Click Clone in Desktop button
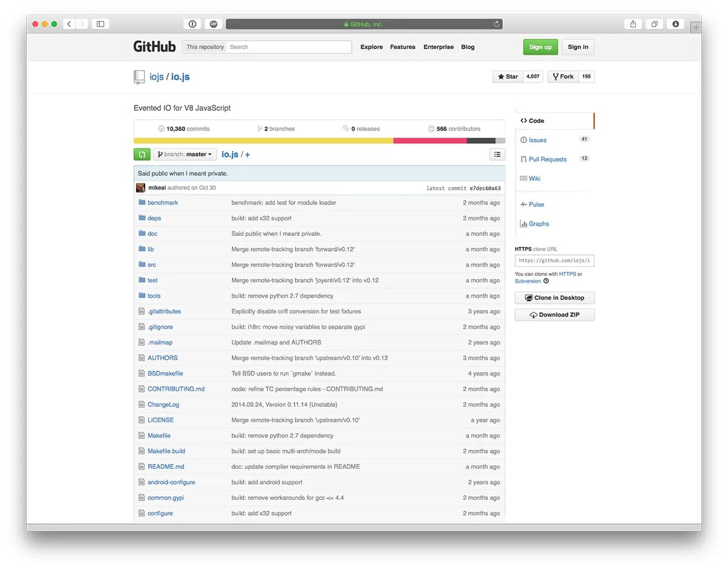Viewport: 728px width, 569px height. 554,298
